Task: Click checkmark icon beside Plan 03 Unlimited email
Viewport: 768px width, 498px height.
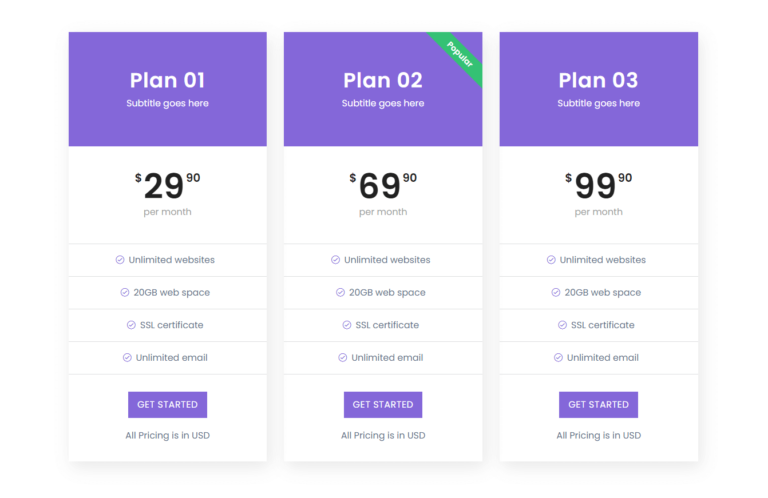Action: 558,358
